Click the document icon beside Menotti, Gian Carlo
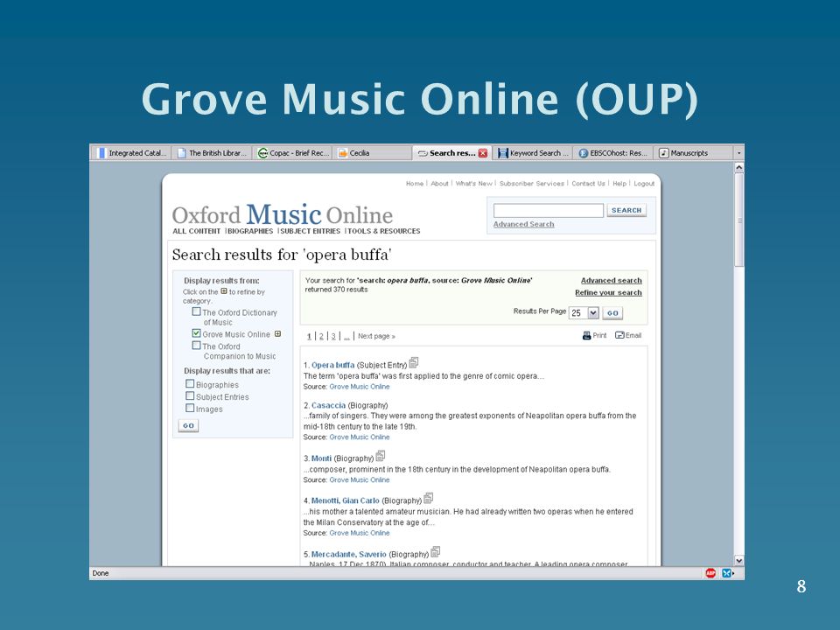The image size is (840, 630). 429,499
